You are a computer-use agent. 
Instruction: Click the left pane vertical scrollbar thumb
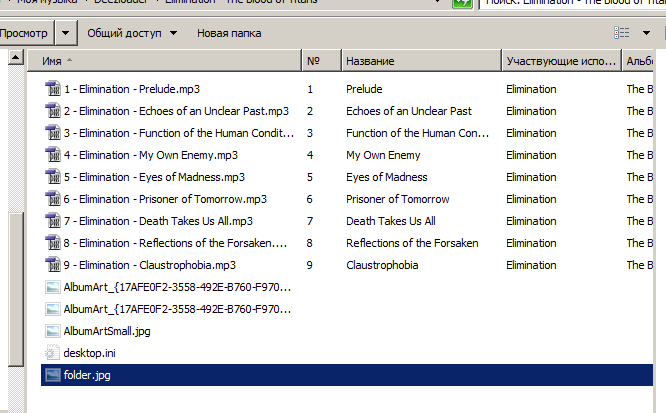[x=16, y=288]
